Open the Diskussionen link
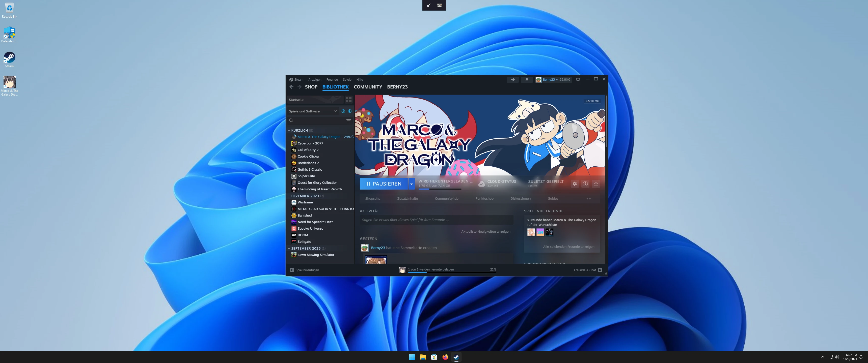Viewport: 868px width, 363px height. [520, 199]
